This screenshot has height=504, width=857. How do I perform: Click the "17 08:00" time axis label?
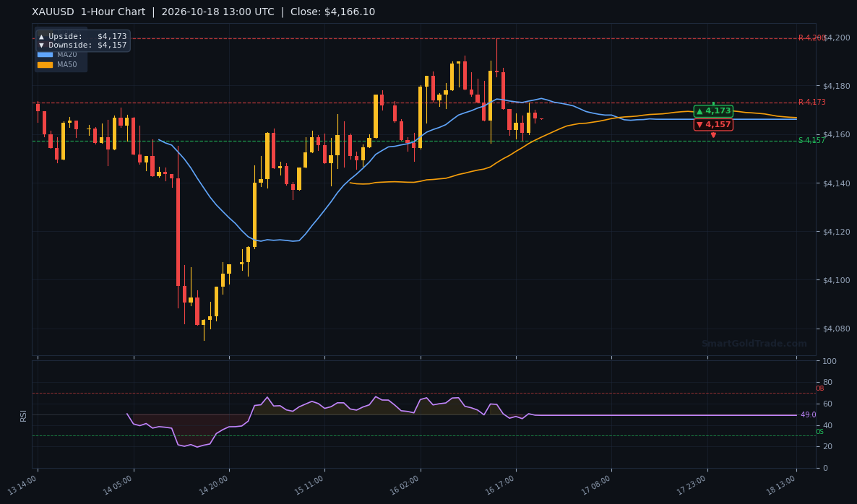[596, 485]
